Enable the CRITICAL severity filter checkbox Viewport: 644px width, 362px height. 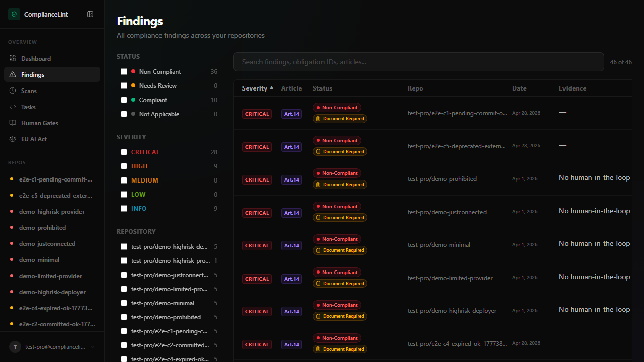(x=124, y=152)
